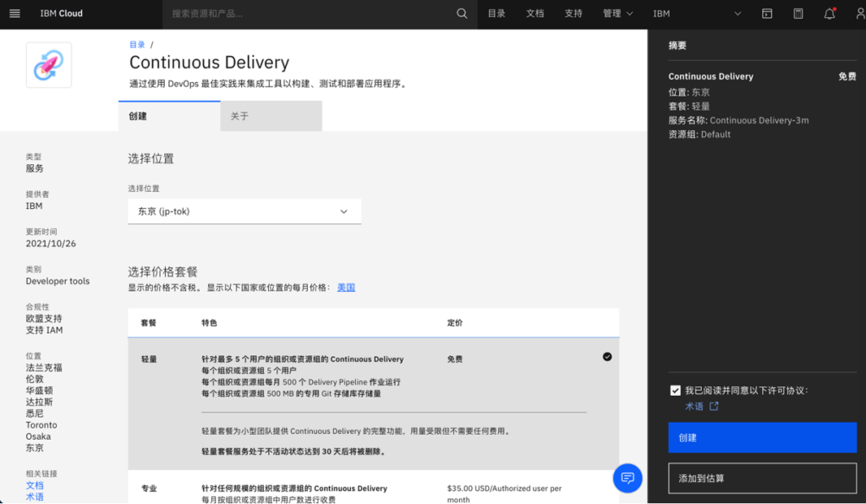Open 目录 in the top bar
The image size is (866, 504).
tap(496, 14)
